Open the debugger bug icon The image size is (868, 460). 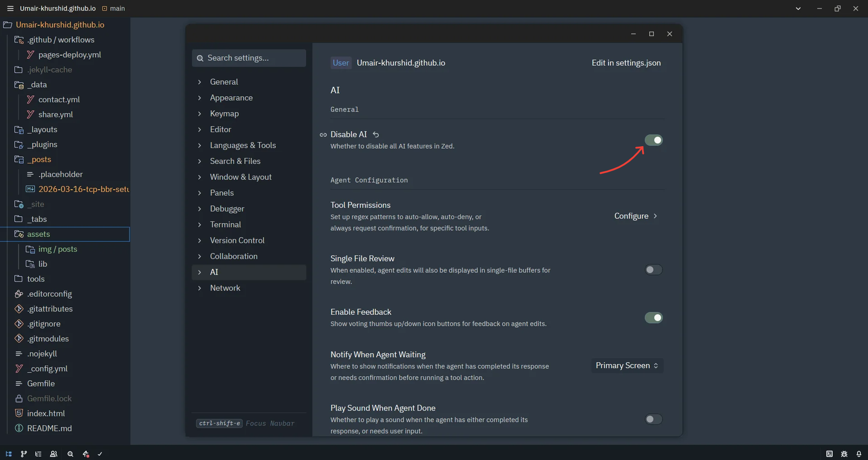[x=844, y=454]
